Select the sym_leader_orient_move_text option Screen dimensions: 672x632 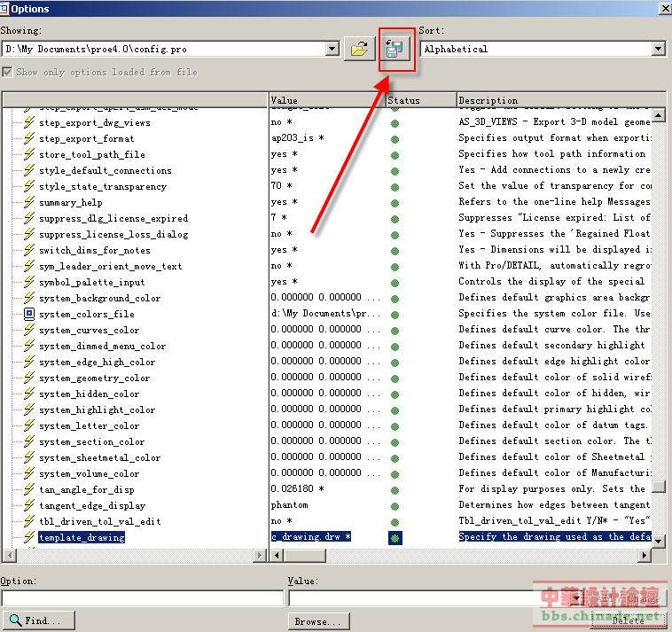(111, 267)
